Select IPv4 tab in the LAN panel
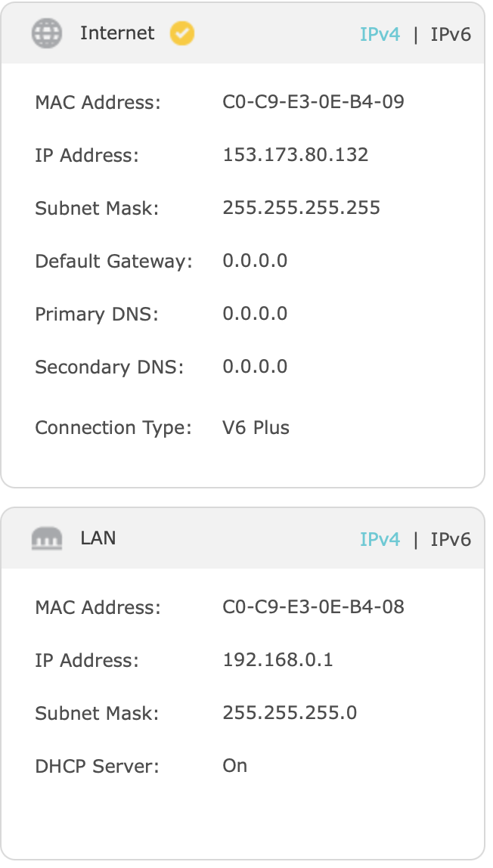 [x=380, y=539]
